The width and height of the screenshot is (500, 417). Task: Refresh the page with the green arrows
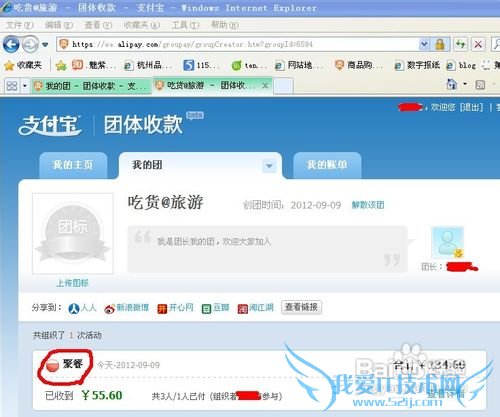click(460, 44)
